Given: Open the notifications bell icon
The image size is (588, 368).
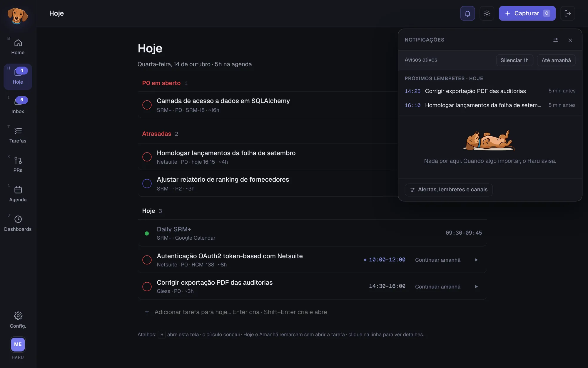Looking at the screenshot, I should tap(467, 13).
